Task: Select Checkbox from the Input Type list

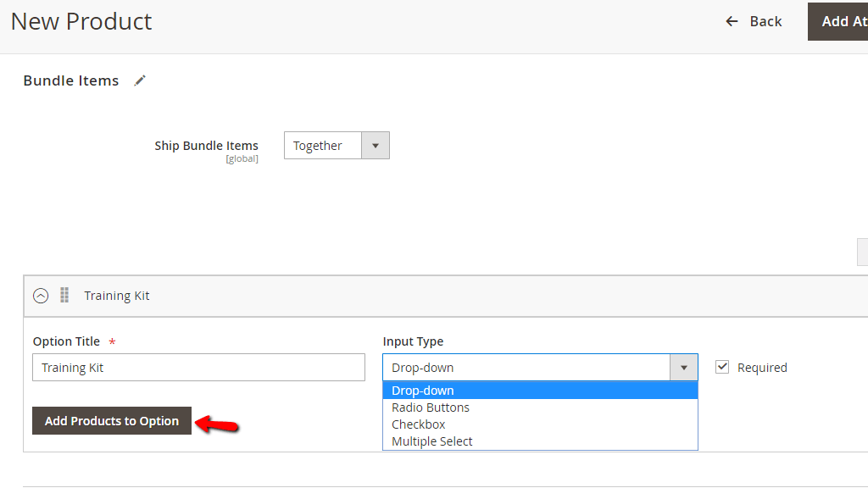Action: [418, 424]
